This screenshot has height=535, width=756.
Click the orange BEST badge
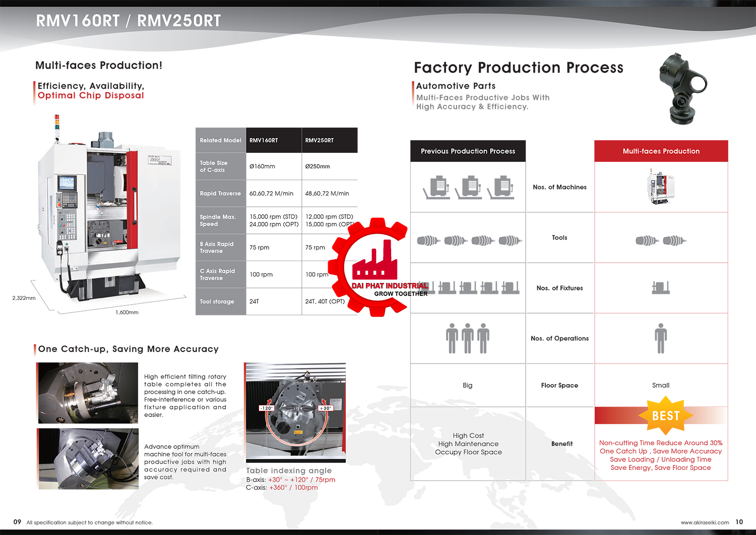pos(666,415)
